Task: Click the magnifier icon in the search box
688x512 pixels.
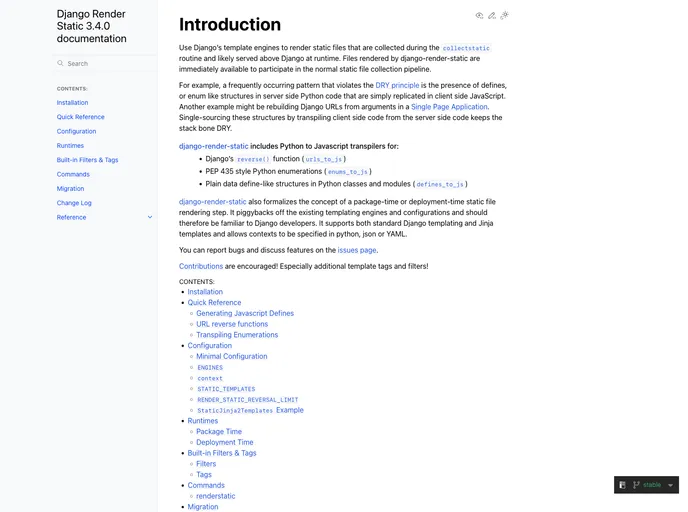Action: click(x=60, y=63)
